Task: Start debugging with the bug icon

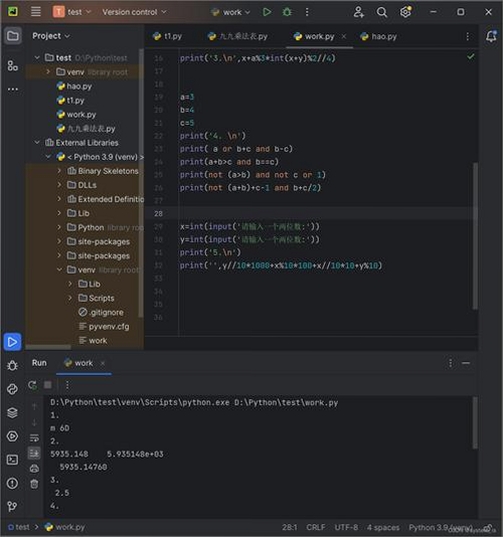Action: [287, 12]
